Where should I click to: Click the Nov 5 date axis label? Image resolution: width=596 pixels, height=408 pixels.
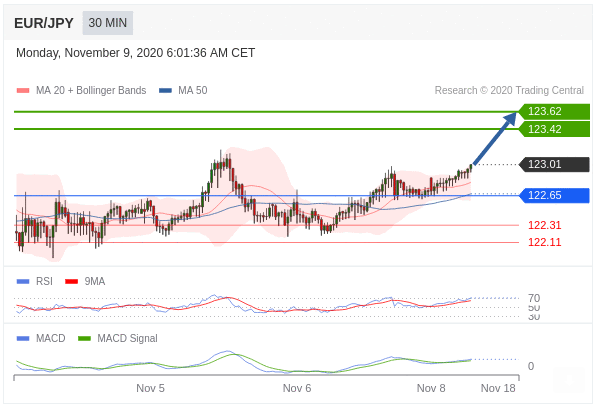click(x=150, y=388)
